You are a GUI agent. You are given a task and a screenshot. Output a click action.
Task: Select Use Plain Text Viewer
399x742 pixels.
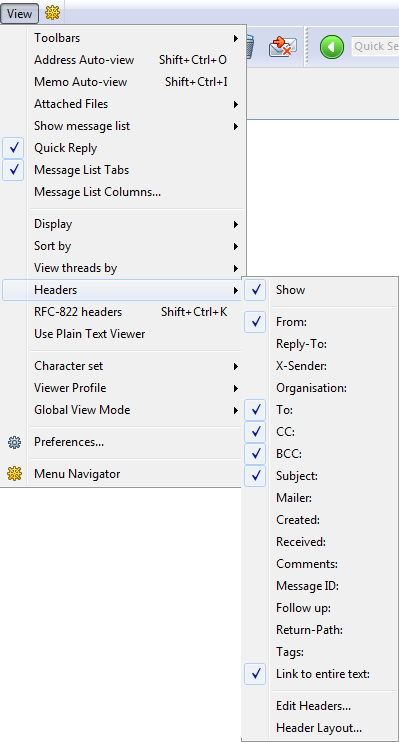(123, 334)
